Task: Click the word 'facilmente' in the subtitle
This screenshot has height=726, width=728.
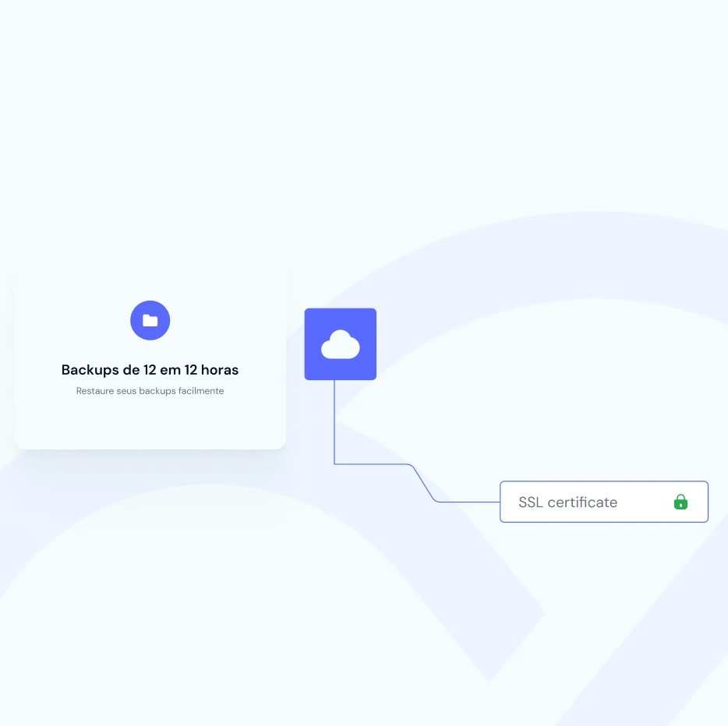Action: 201,391
